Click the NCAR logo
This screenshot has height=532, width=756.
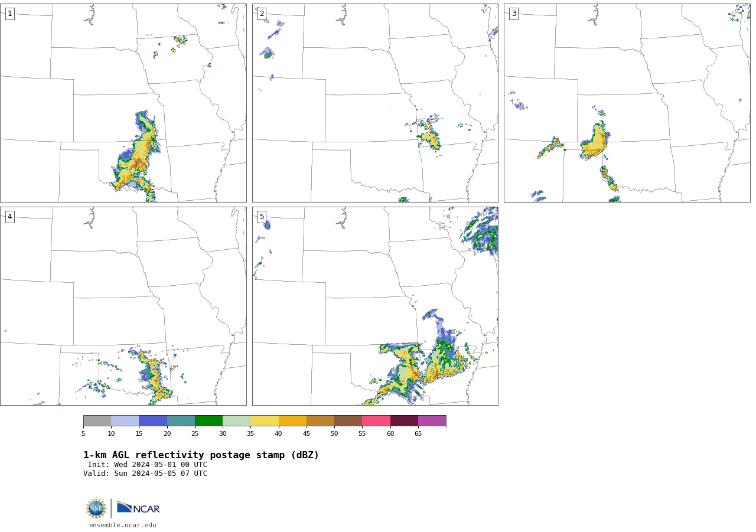click(138, 508)
